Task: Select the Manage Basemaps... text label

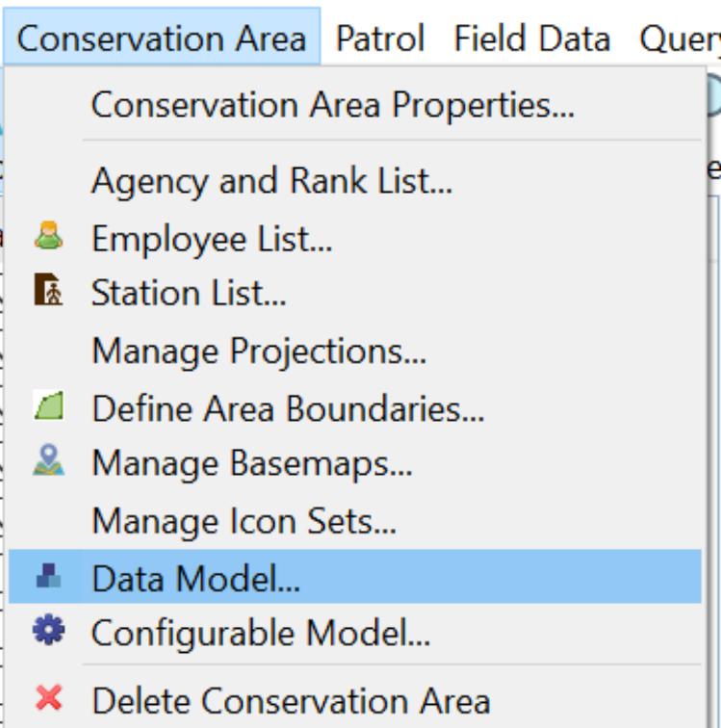Action: [251, 463]
